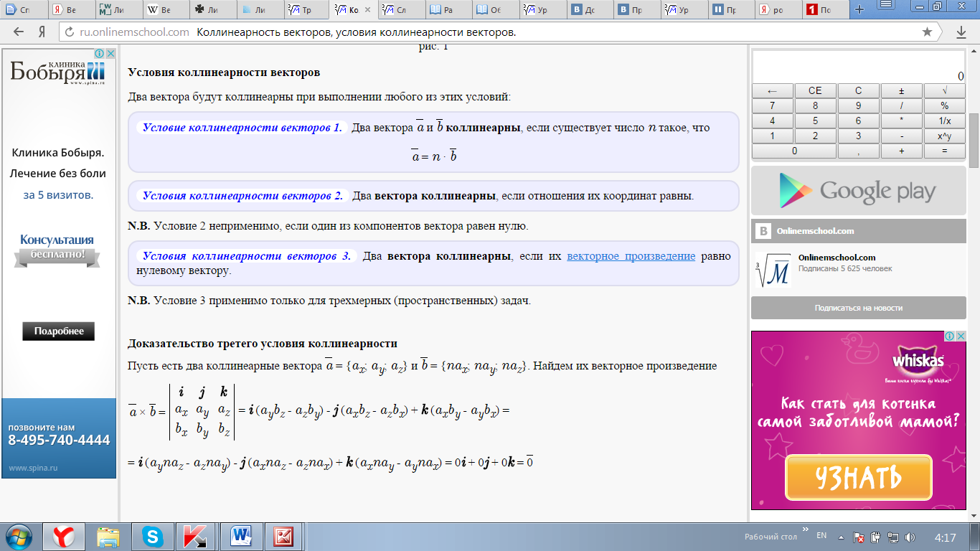Open downloads via the download arrow icon
The image size is (980, 551).
[961, 32]
